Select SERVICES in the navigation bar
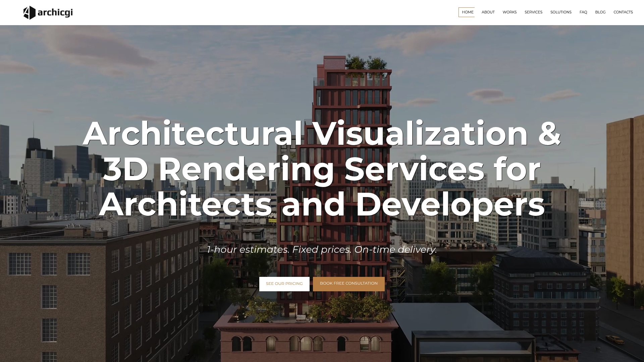The height and width of the screenshot is (362, 644). (533, 12)
